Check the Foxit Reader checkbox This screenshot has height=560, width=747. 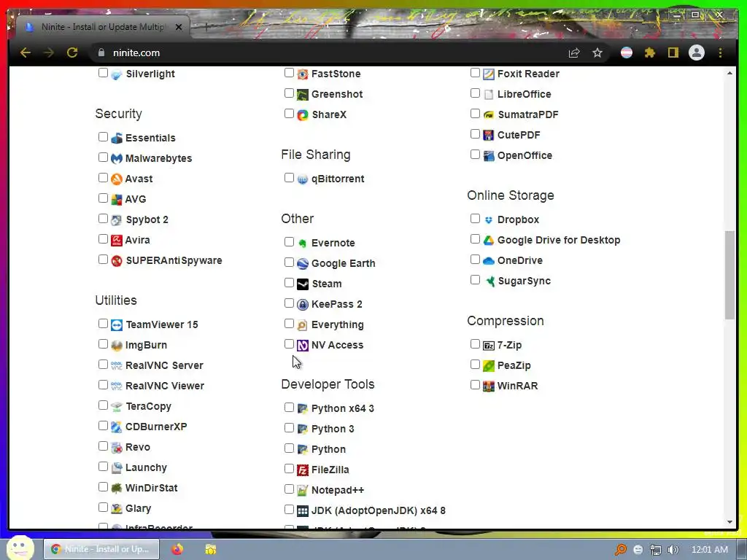coord(474,72)
